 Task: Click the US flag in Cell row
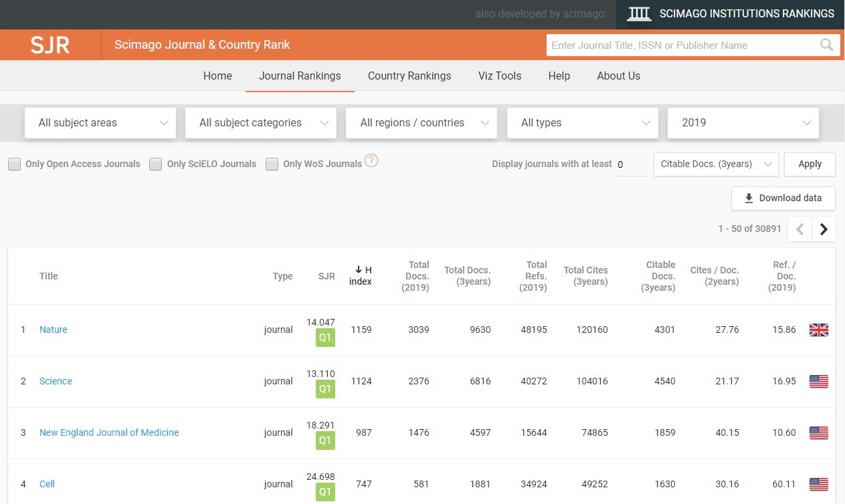click(819, 484)
